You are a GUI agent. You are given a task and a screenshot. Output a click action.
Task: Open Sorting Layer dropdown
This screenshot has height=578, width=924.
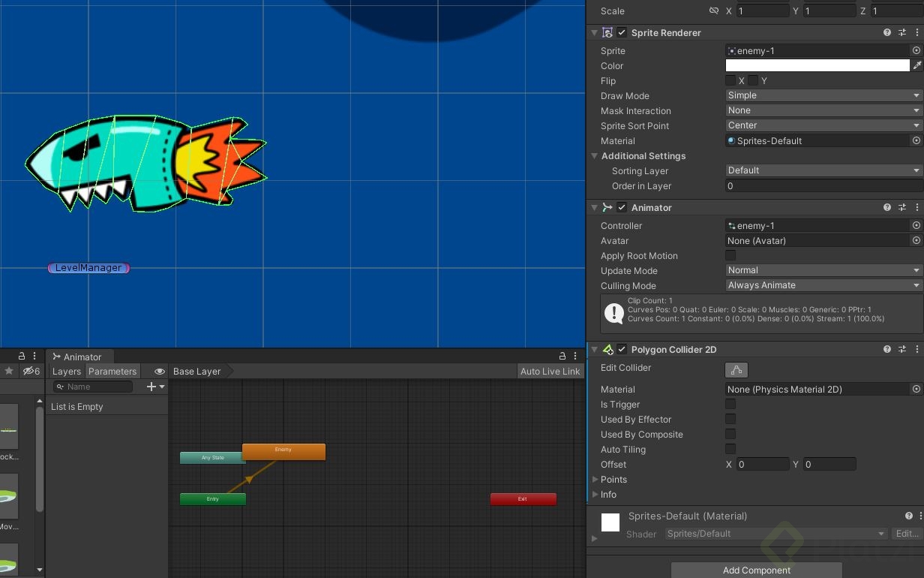tap(823, 170)
